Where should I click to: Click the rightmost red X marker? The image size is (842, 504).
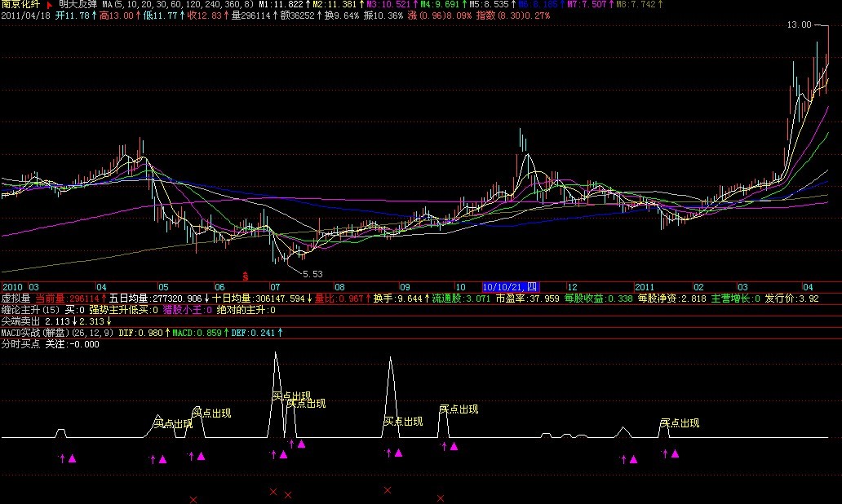pyautogui.click(x=441, y=497)
